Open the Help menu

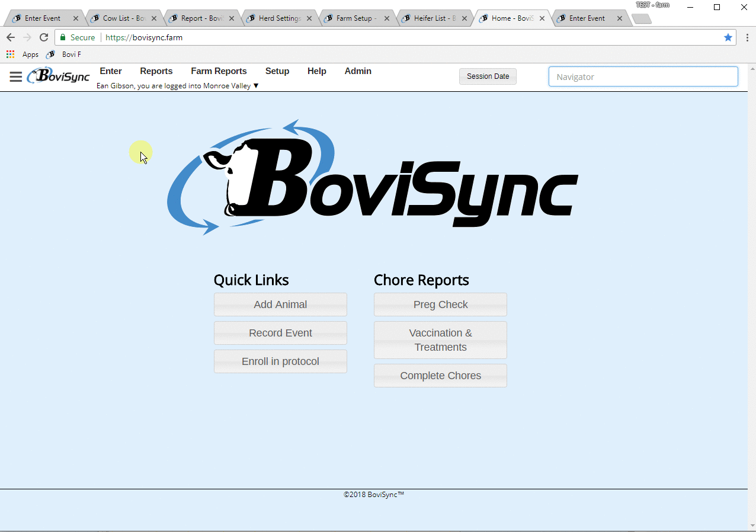pyautogui.click(x=317, y=71)
